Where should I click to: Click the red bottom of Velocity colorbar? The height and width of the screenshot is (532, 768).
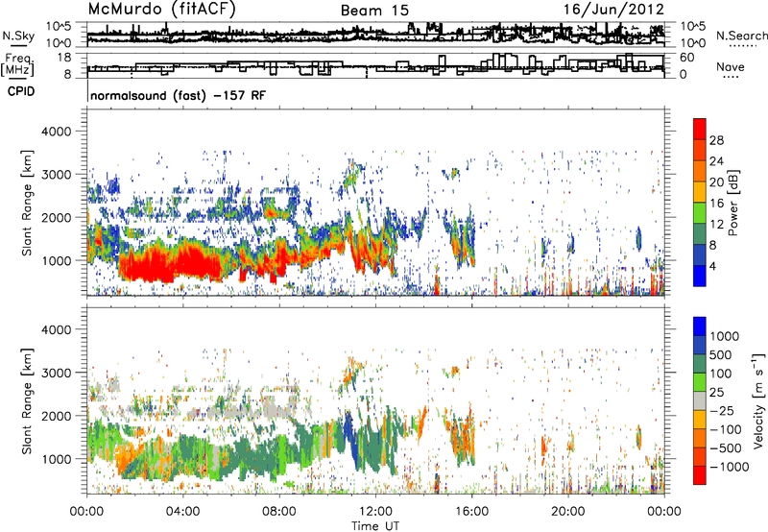click(x=700, y=475)
